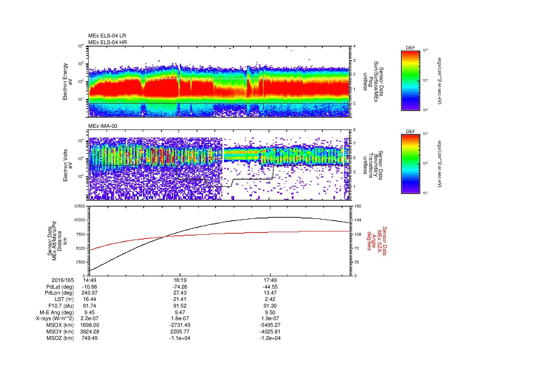555x392 pixels.
Task: Click the PdLat value '-10.88'
Action: click(90, 287)
